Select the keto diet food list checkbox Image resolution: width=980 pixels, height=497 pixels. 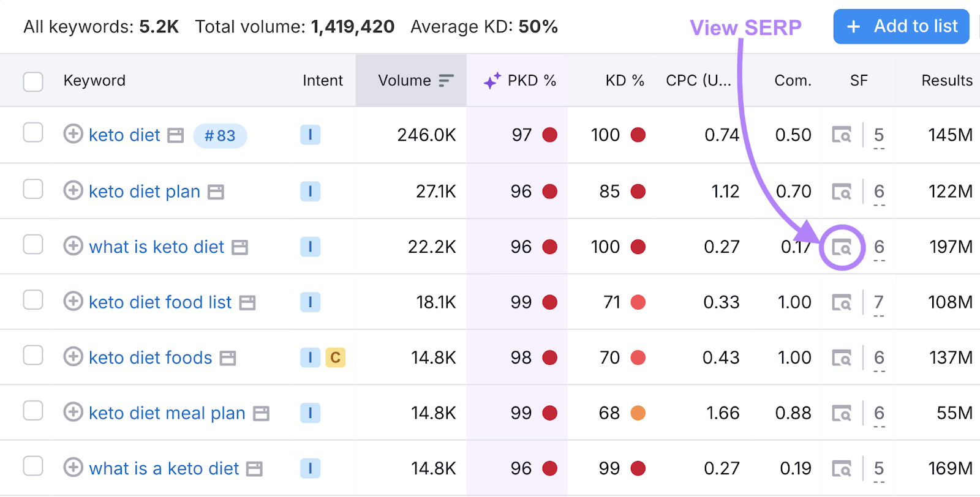tap(33, 301)
